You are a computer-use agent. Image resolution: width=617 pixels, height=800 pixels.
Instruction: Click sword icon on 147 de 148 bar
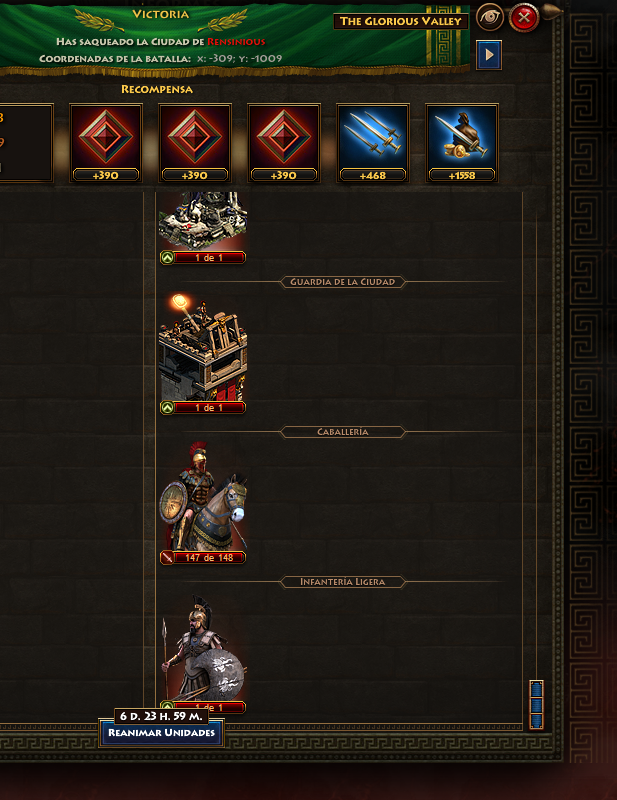coord(167,558)
